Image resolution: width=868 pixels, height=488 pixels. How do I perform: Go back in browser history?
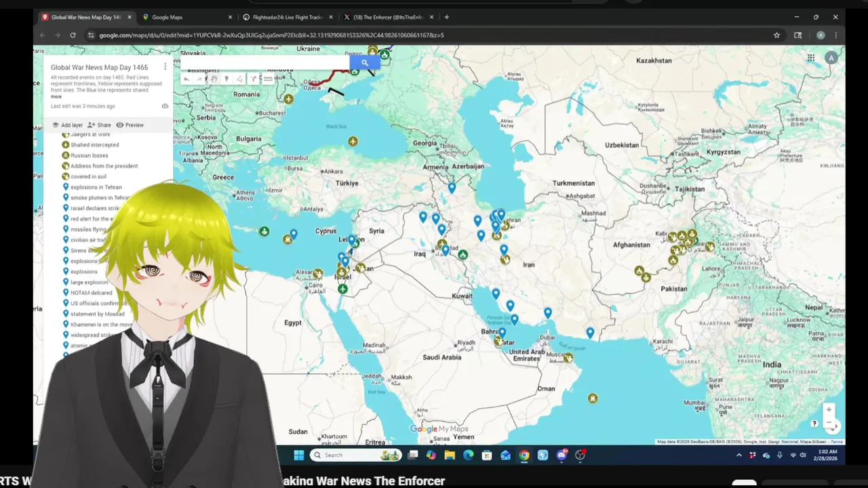click(43, 35)
